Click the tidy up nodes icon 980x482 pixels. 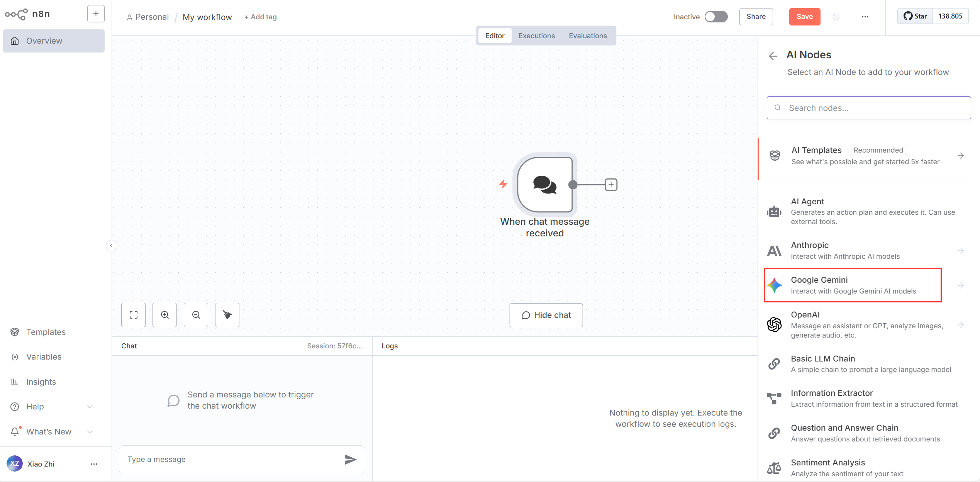point(227,315)
